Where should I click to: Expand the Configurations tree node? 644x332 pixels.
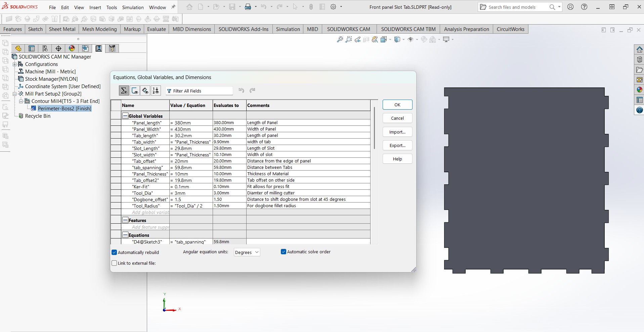pyautogui.click(x=15, y=64)
